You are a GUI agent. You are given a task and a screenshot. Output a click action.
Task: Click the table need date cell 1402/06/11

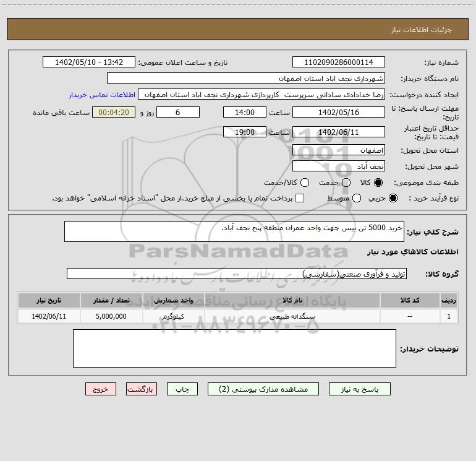pyautogui.click(x=49, y=316)
